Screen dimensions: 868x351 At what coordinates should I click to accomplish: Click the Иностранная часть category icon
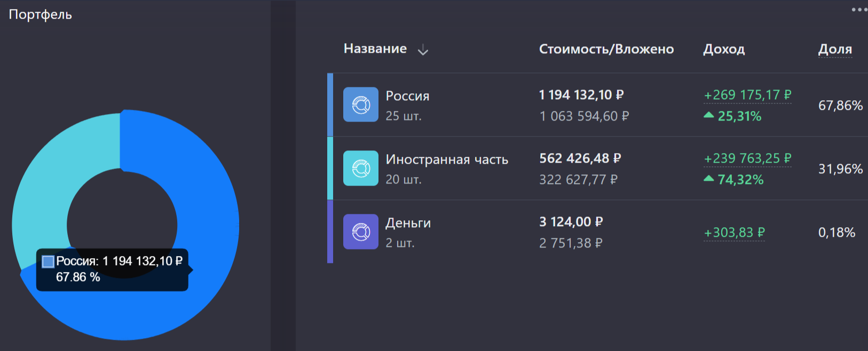point(361,168)
